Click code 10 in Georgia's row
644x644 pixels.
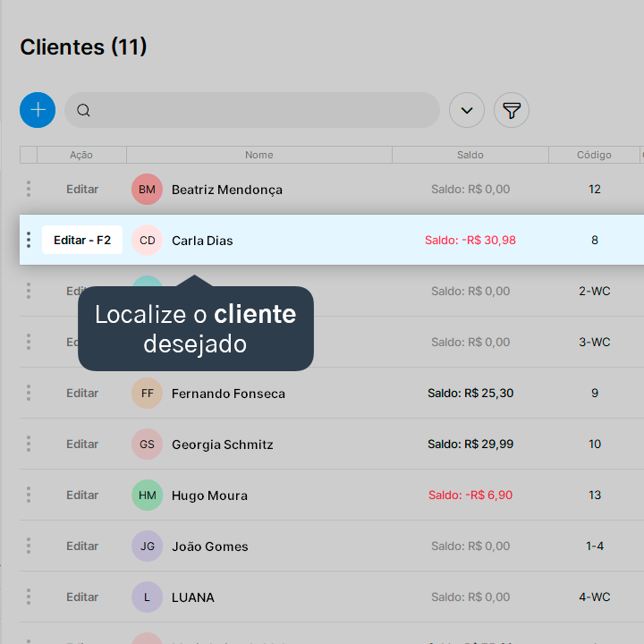[x=594, y=444]
